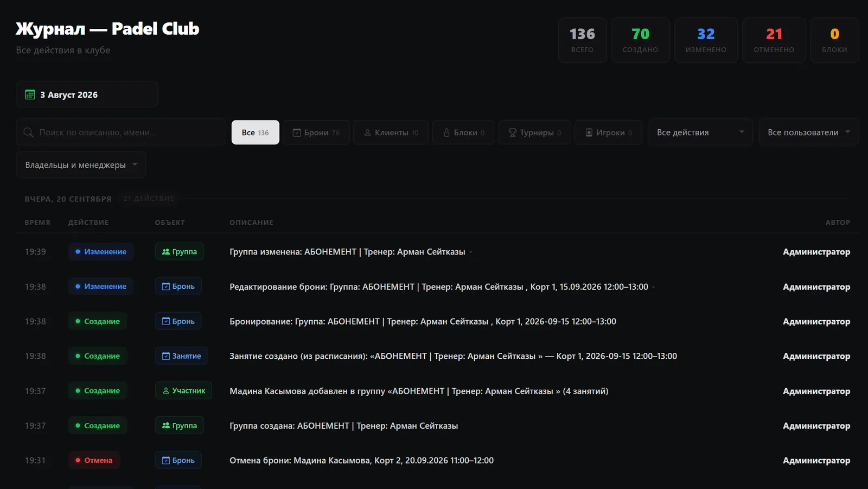Open the Все действия dropdown
The height and width of the screenshot is (489, 868).
[700, 132]
